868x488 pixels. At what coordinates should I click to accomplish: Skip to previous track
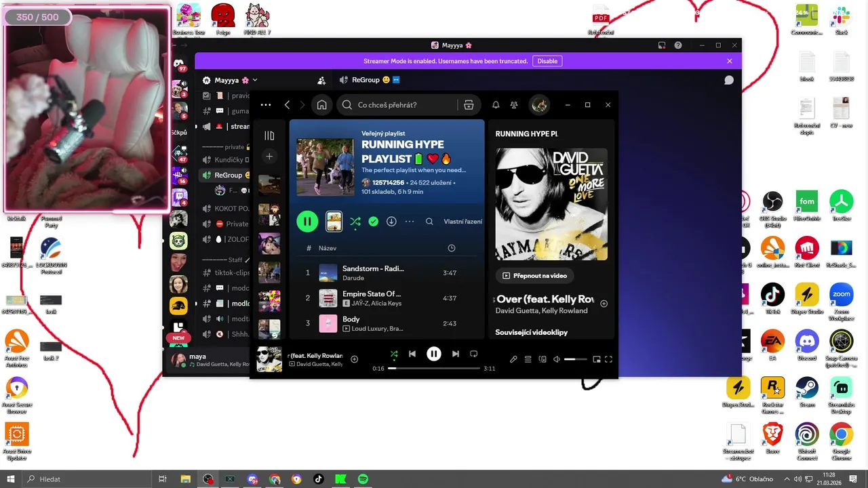click(x=412, y=354)
